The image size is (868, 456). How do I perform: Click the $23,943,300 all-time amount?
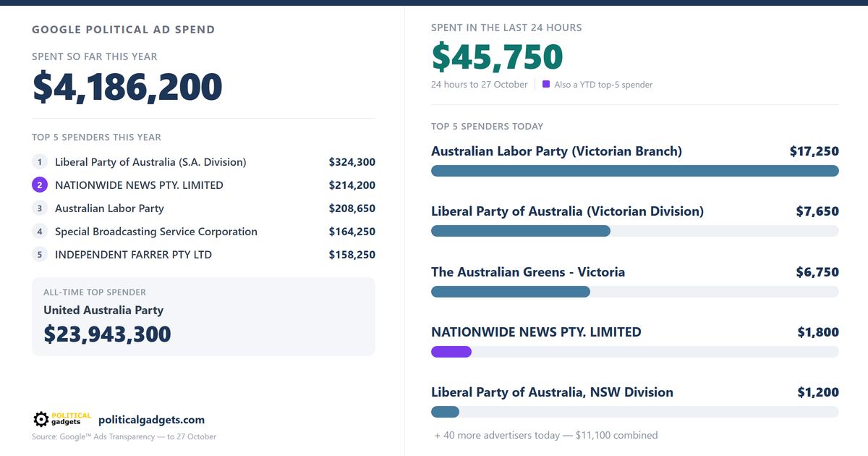[x=107, y=334]
